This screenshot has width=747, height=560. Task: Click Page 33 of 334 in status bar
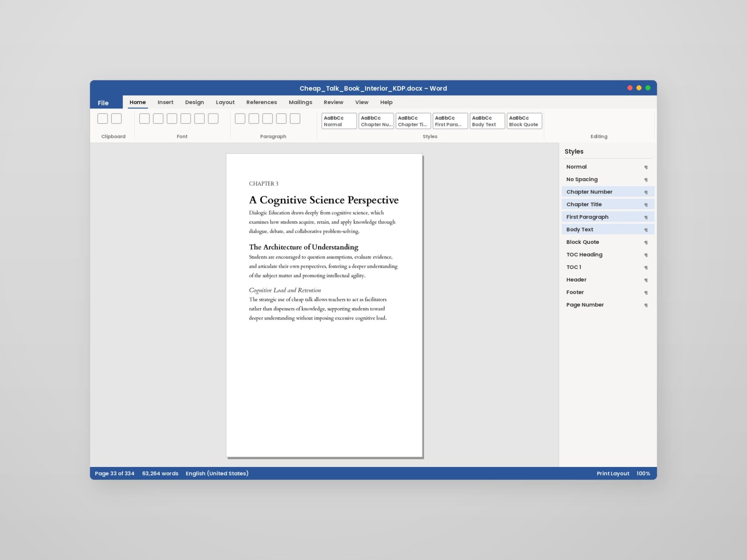coord(114,473)
